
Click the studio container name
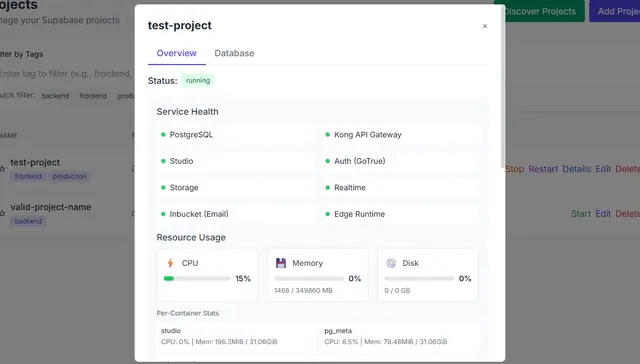(171, 331)
